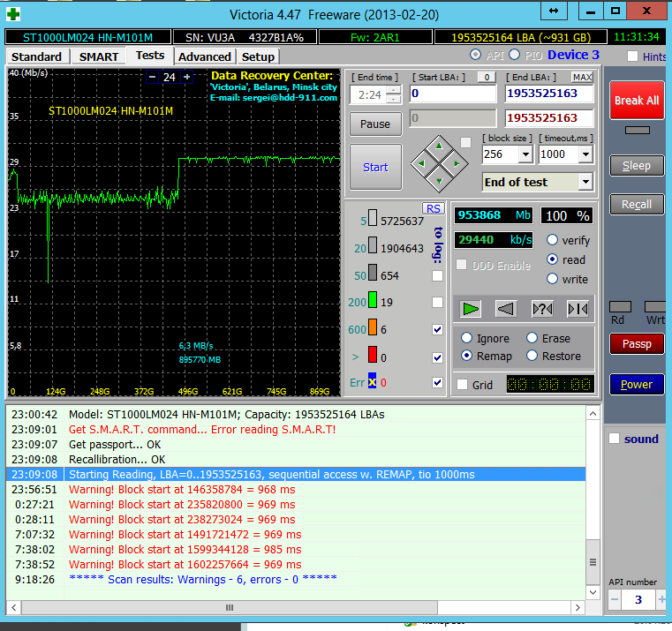
Task: Click the MAX end LBA button
Action: click(583, 77)
